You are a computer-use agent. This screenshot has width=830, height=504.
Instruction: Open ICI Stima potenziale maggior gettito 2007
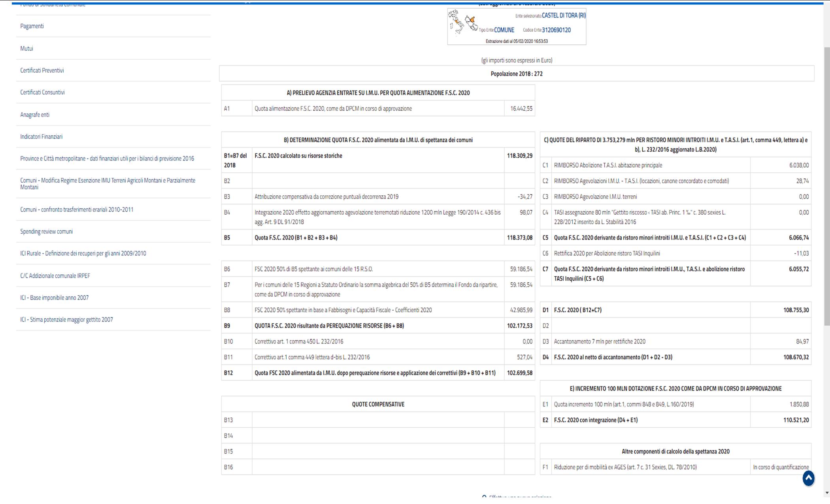pyautogui.click(x=66, y=319)
